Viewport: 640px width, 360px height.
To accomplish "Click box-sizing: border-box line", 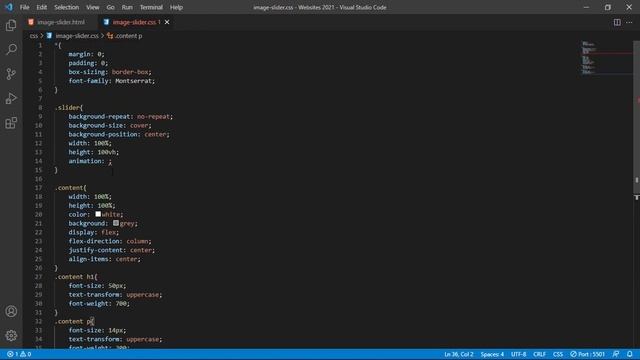I will pyautogui.click(x=110, y=72).
